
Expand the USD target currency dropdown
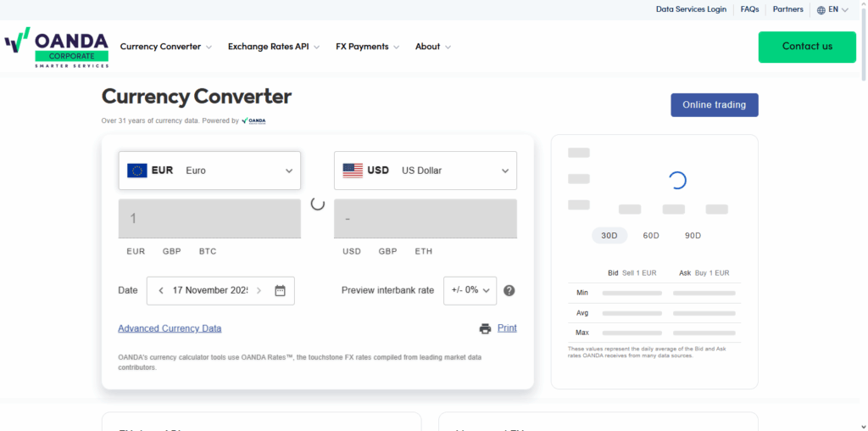point(504,171)
